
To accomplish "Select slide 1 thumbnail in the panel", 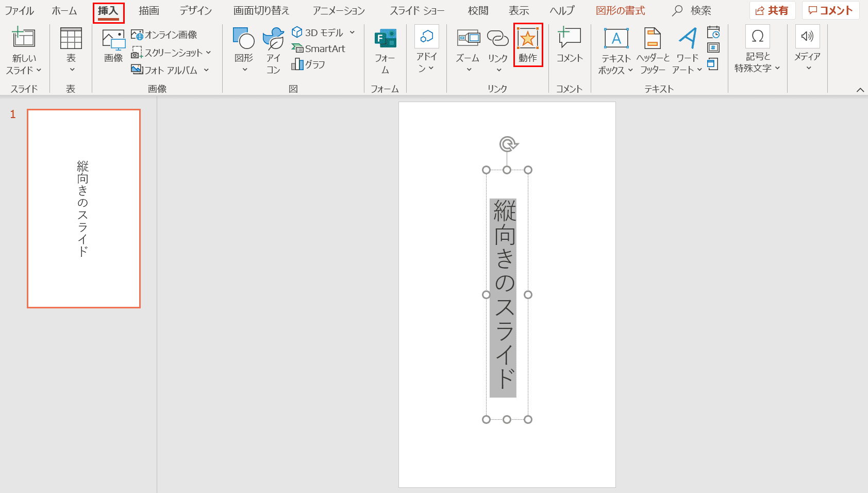I will tap(84, 208).
